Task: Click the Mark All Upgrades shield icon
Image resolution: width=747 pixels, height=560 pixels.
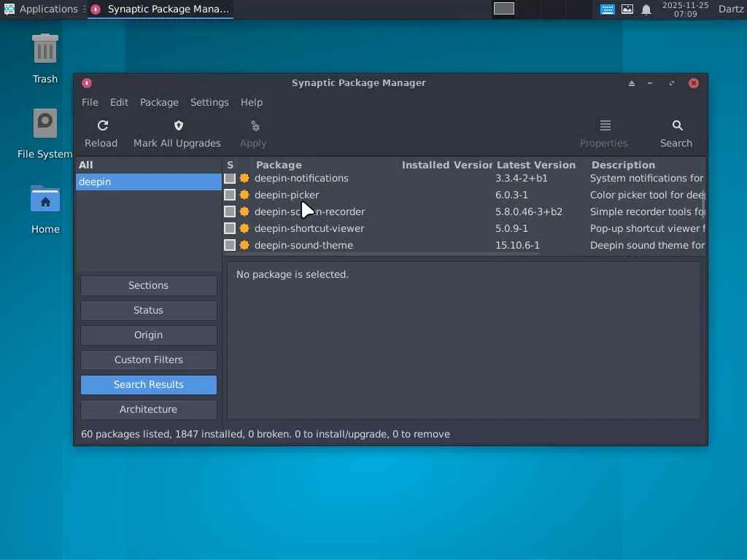Action: [179, 125]
